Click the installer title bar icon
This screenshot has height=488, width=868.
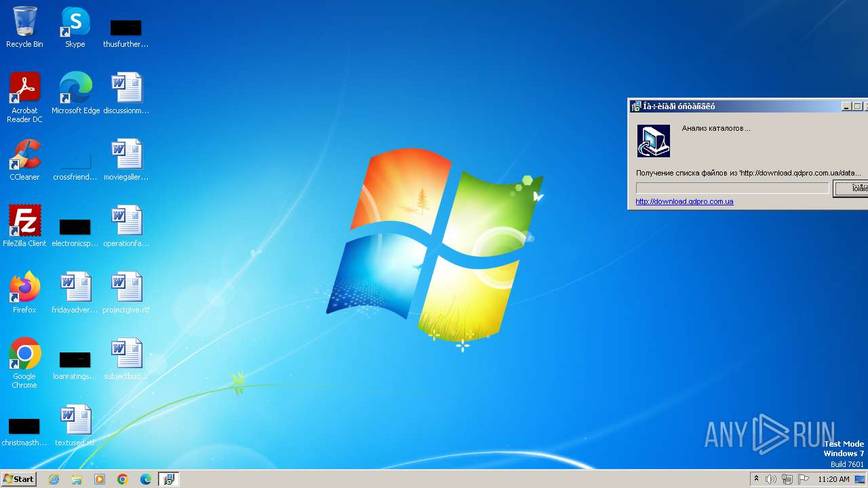(x=636, y=106)
